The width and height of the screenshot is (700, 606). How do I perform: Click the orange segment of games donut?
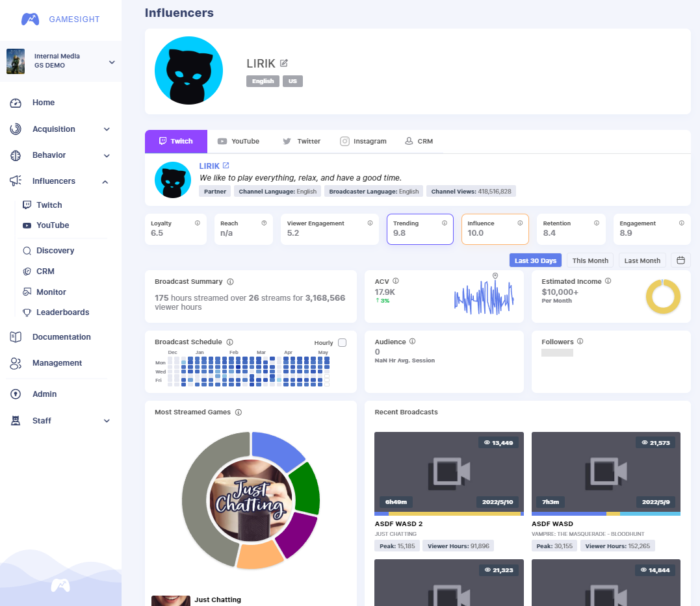259,555
